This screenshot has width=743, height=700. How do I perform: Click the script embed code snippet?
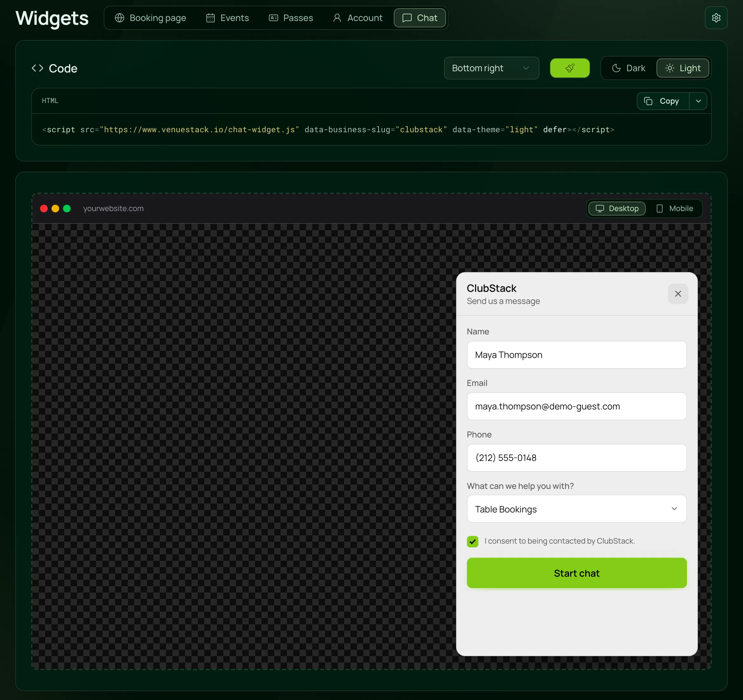[328, 130]
